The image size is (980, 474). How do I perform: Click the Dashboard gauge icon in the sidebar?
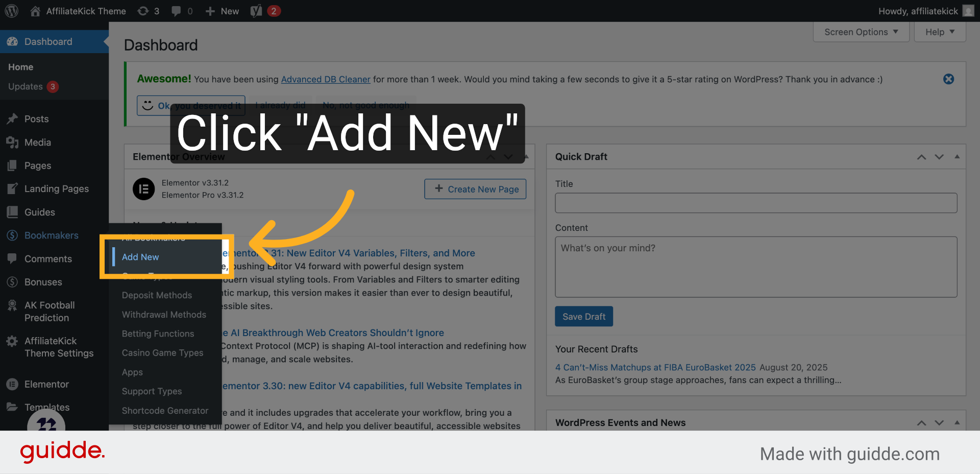12,41
